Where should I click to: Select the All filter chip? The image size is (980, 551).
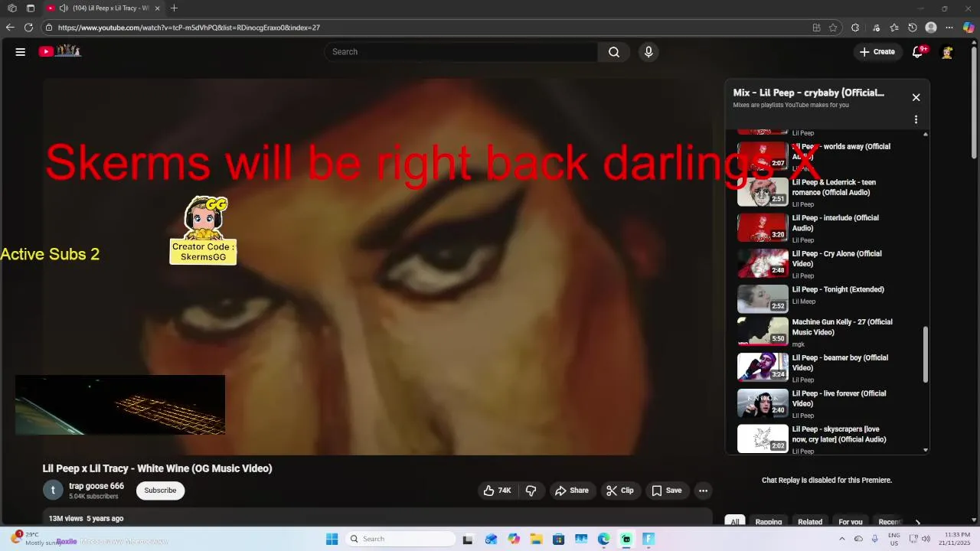click(734, 522)
